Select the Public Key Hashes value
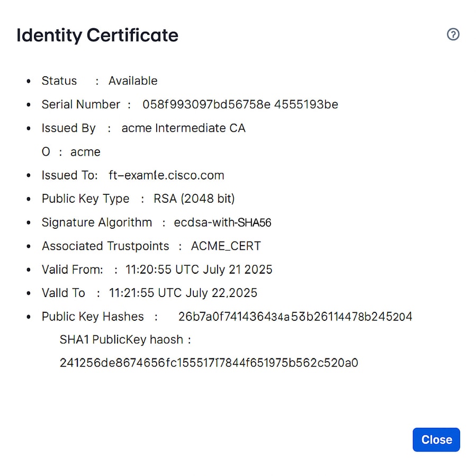 (295, 316)
